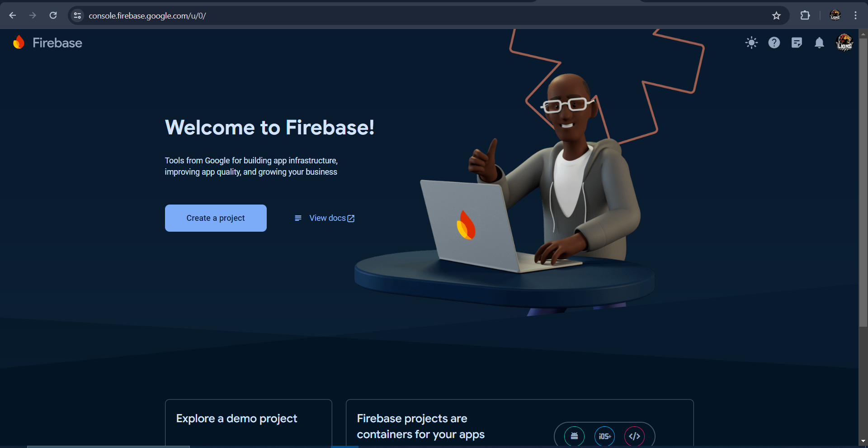Toggle the light/dark theme sun icon
Image resolution: width=868 pixels, height=448 pixels.
click(x=751, y=43)
